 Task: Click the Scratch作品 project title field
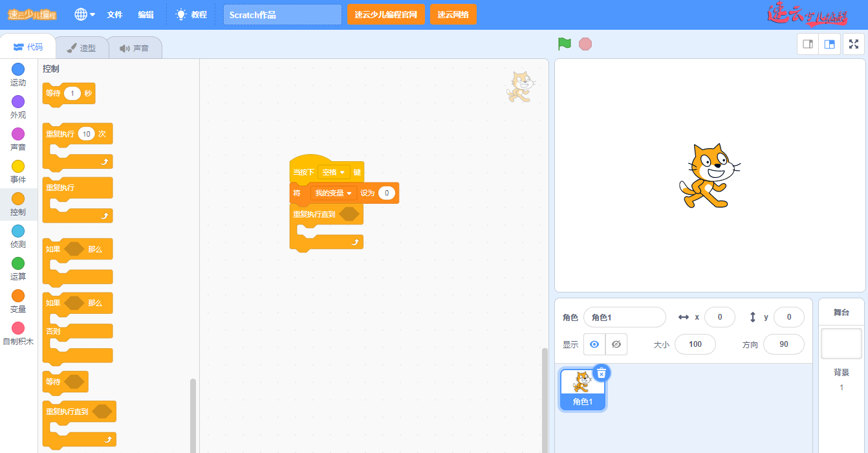[x=282, y=14]
